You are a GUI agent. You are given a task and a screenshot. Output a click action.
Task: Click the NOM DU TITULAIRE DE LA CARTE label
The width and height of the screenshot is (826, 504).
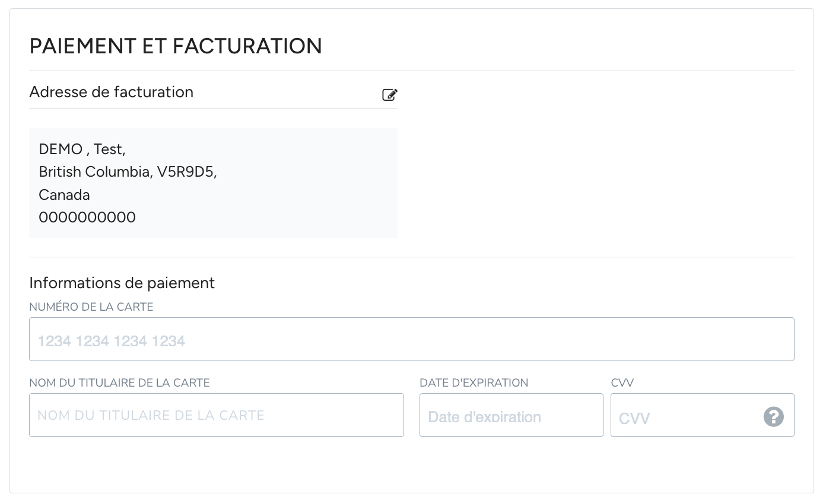coord(119,383)
